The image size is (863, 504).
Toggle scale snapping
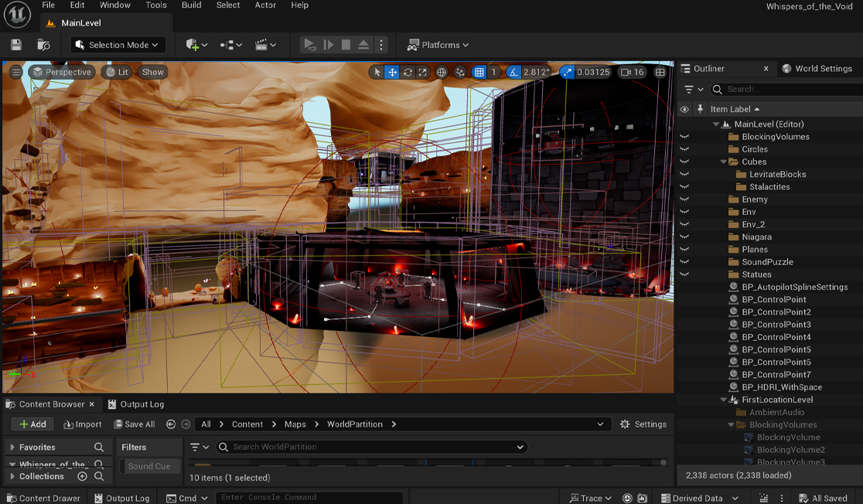tap(568, 72)
